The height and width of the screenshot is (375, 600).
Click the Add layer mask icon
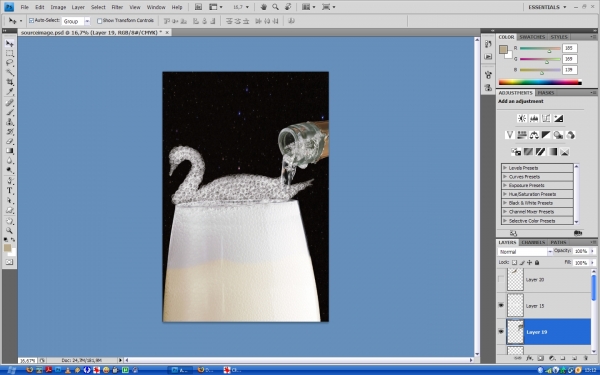540,359
